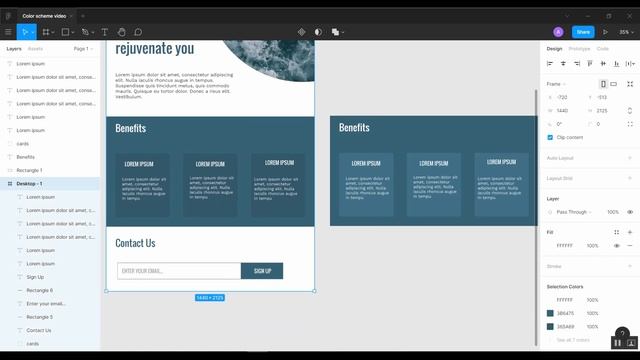The height and width of the screenshot is (360, 640).
Task: Switch to the Design tab
Action: point(554,49)
